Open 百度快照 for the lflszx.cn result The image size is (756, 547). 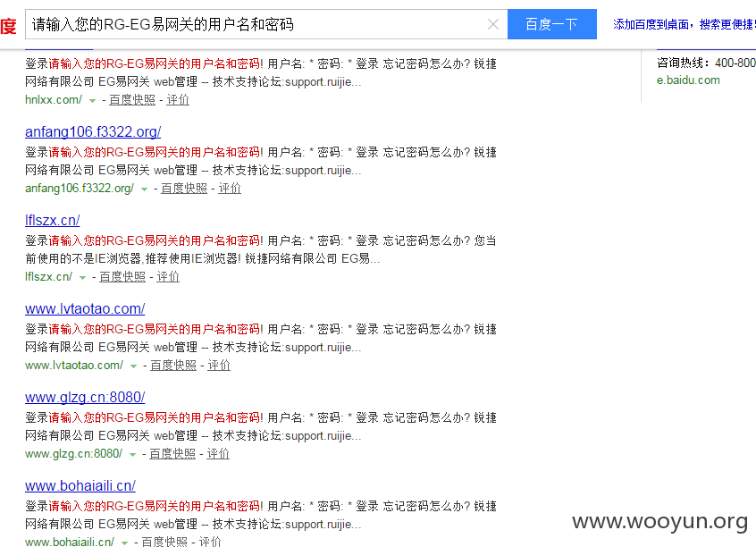(122, 276)
